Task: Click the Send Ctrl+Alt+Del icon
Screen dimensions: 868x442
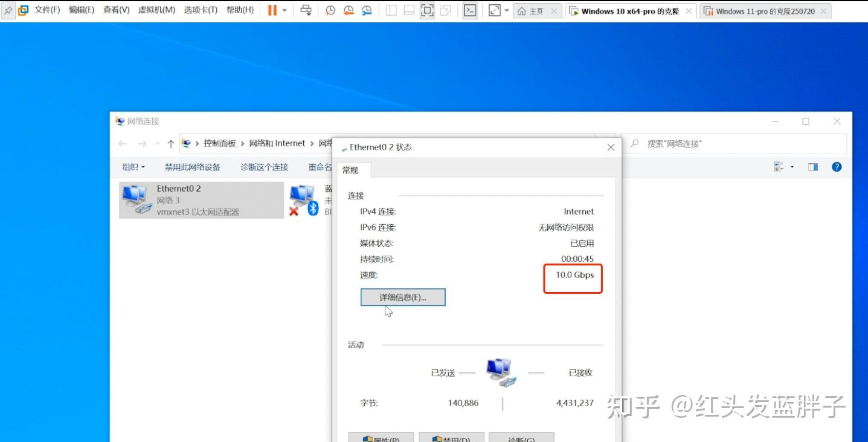Action: 306,10
